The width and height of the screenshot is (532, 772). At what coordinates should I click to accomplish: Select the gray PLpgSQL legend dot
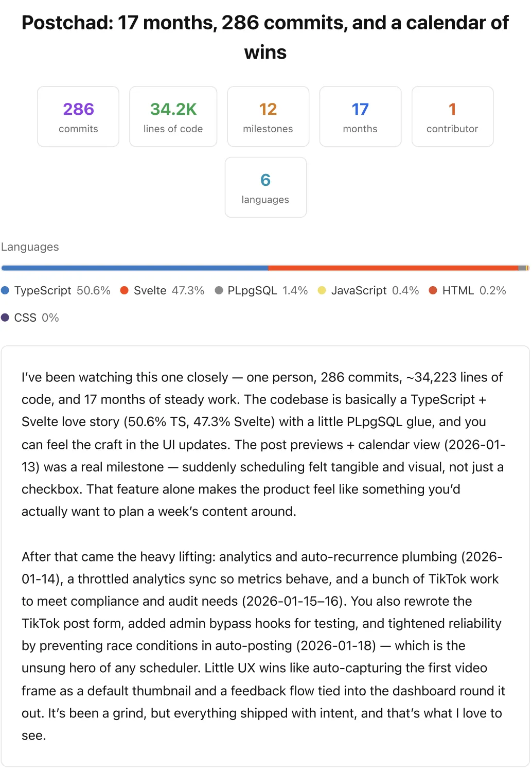(219, 290)
